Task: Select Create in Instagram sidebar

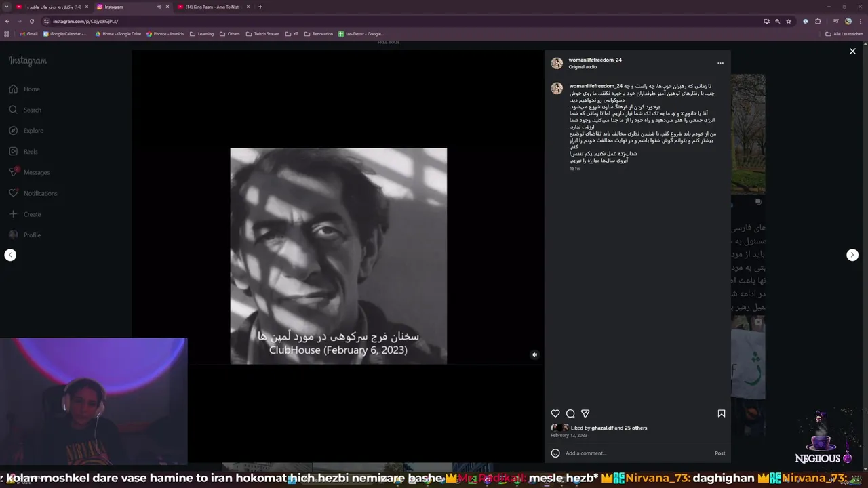Action: (24, 214)
